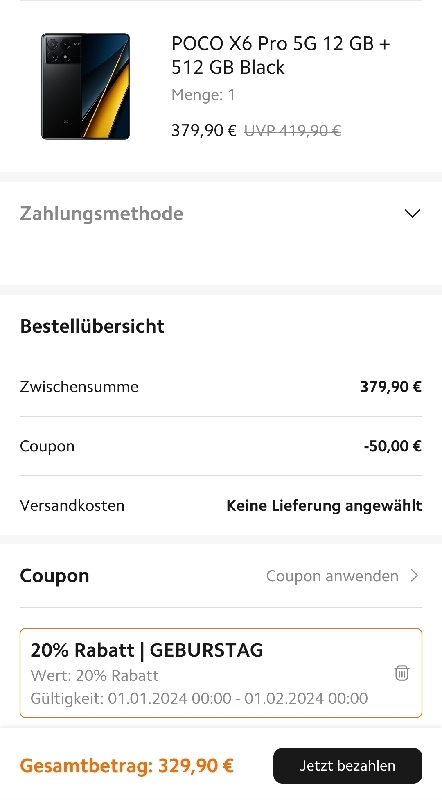Open the Coupon anwenden arrow
Viewport: 442px width, 800px height.
pos(414,576)
